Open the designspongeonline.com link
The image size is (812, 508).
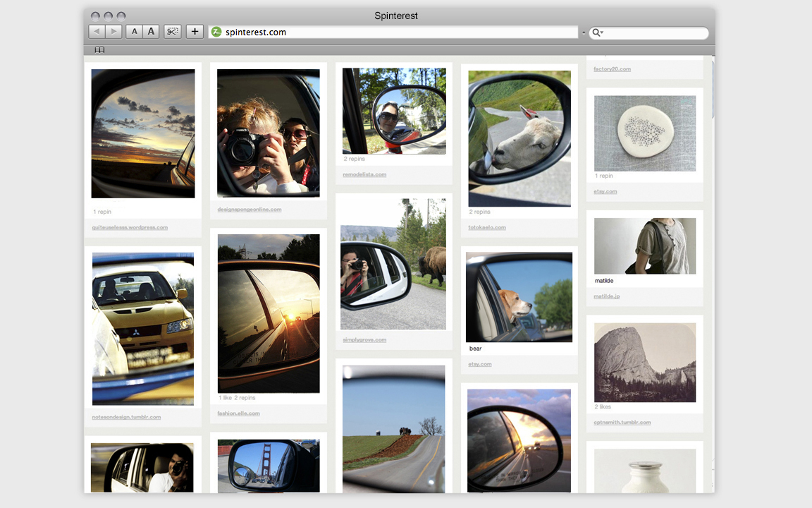pos(250,210)
